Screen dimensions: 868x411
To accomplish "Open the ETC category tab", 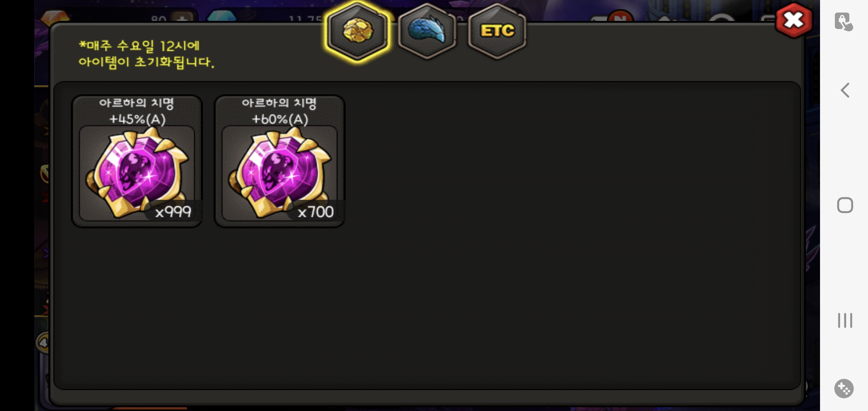I will pyautogui.click(x=497, y=31).
